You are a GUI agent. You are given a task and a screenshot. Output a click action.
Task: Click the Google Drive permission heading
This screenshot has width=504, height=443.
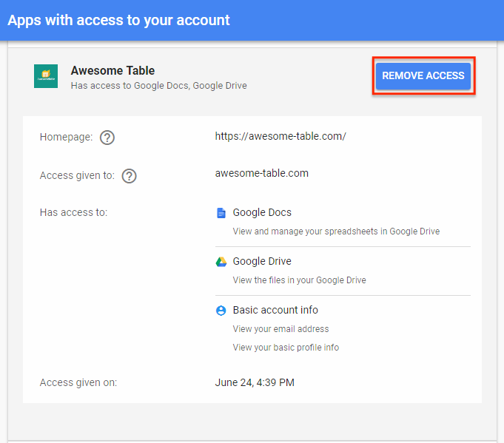[262, 261]
